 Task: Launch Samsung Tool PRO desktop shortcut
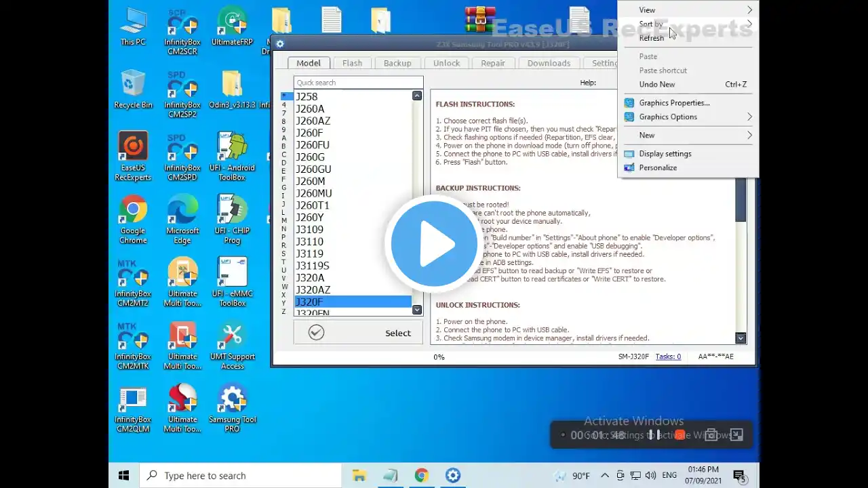[232, 409]
